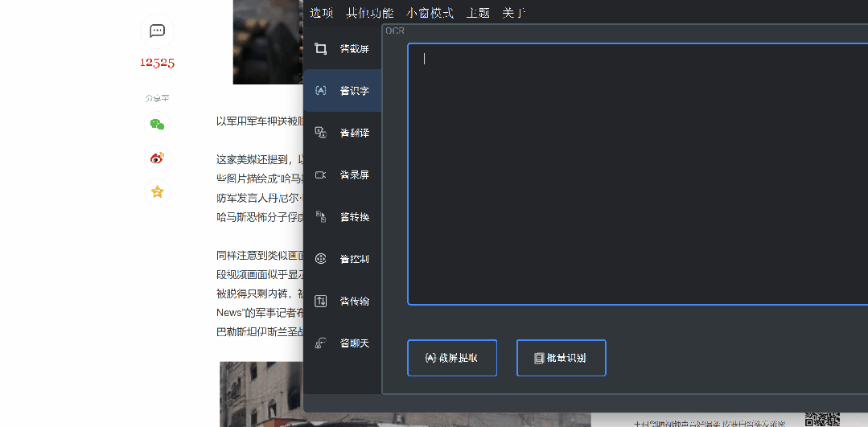Open the 酱录屏 screen recording tool

pos(342,174)
